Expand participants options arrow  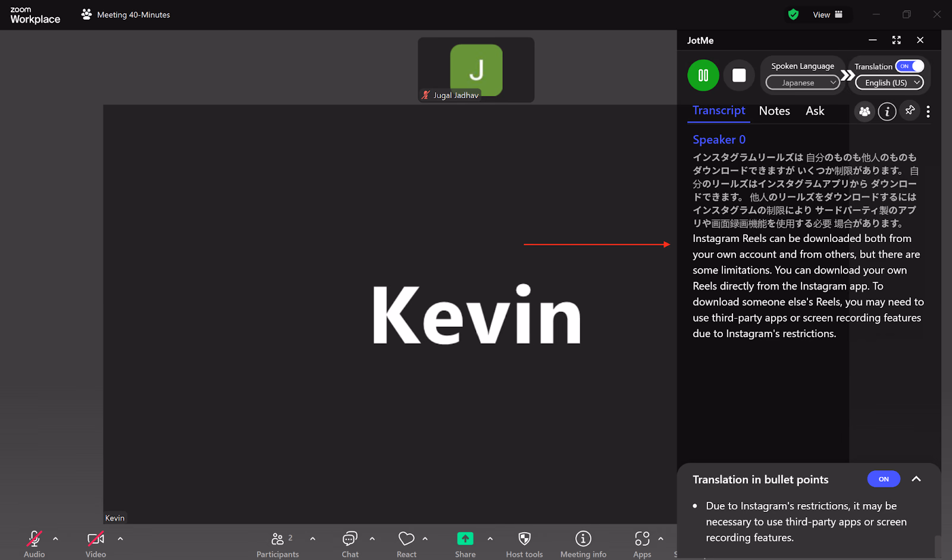tap(312, 539)
